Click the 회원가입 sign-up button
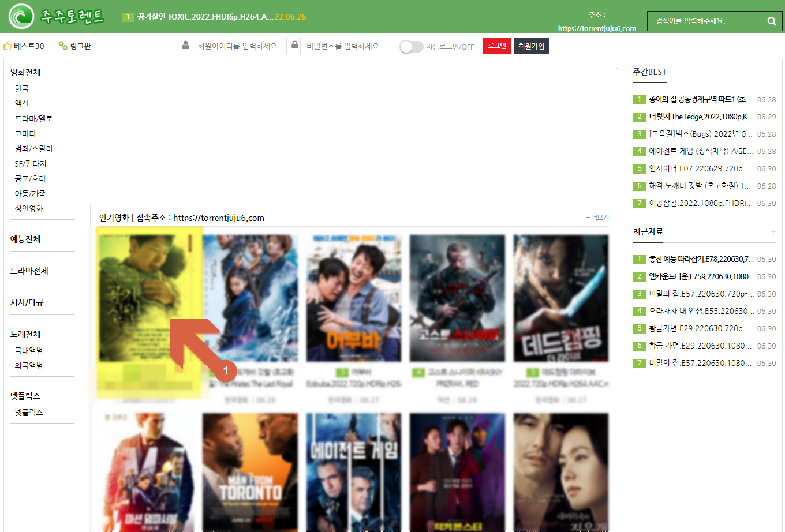This screenshot has height=532, width=785. 532,46
